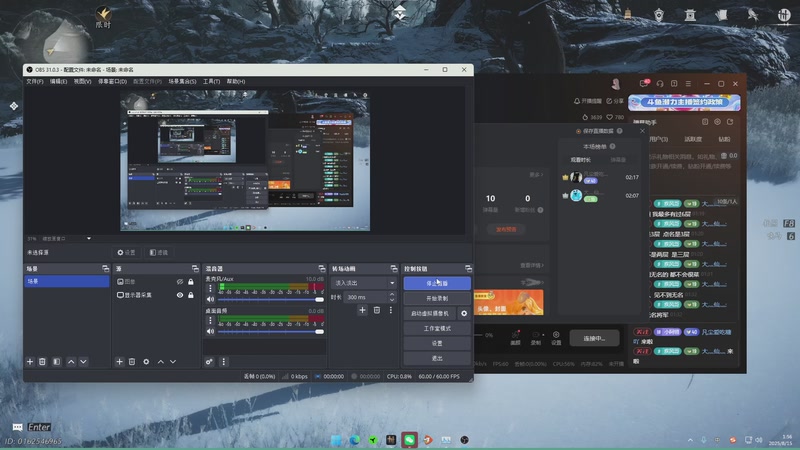Open the 视图(V) menu
Viewport: 800px width, 450px height.
point(82,82)
